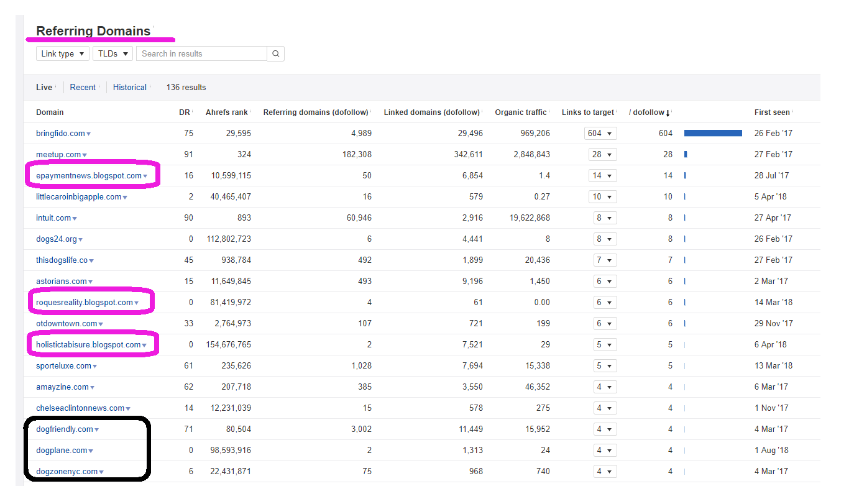This screenshot has height=504, width=854.
Task: Switch to the Historical tab
Action: 129,88
